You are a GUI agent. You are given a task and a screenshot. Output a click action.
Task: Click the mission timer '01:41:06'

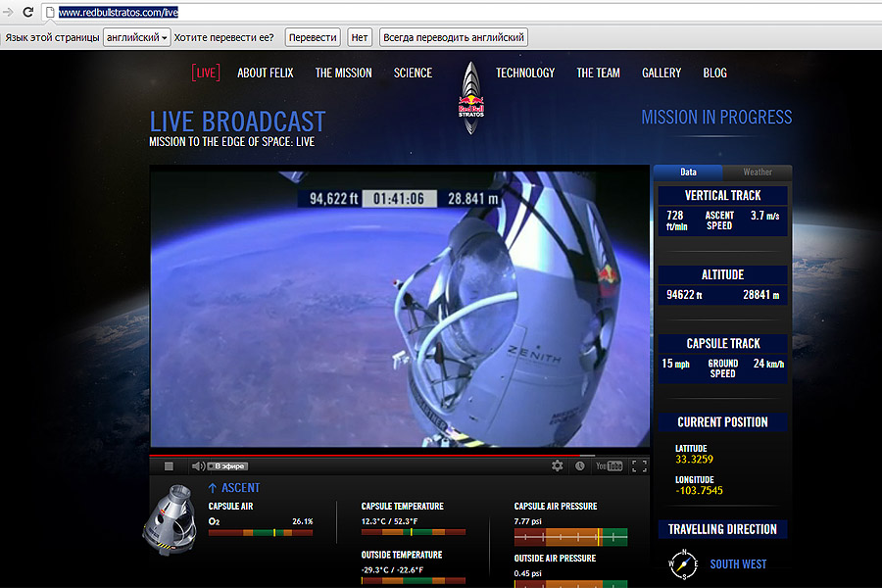click(399, 199)
